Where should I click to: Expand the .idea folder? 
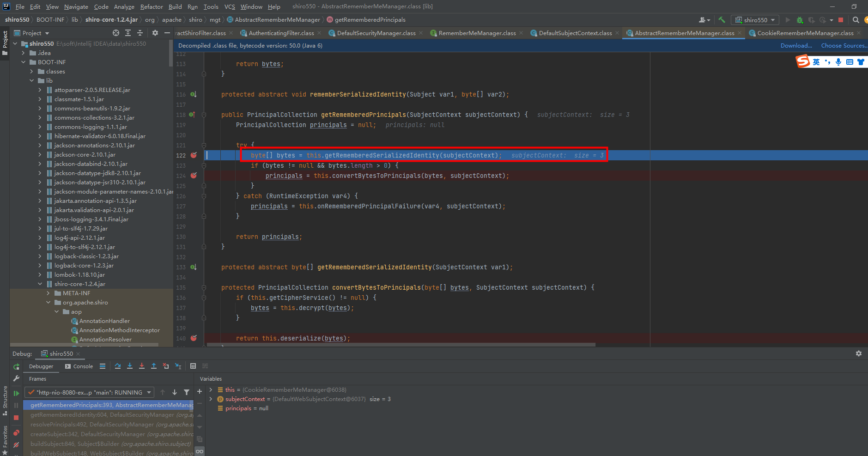[x=23, y=53]
